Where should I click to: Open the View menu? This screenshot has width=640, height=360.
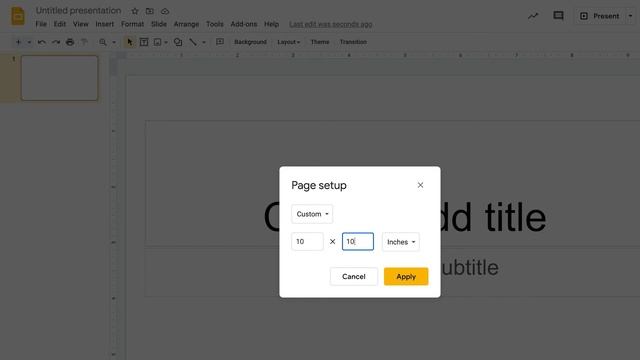80,24
